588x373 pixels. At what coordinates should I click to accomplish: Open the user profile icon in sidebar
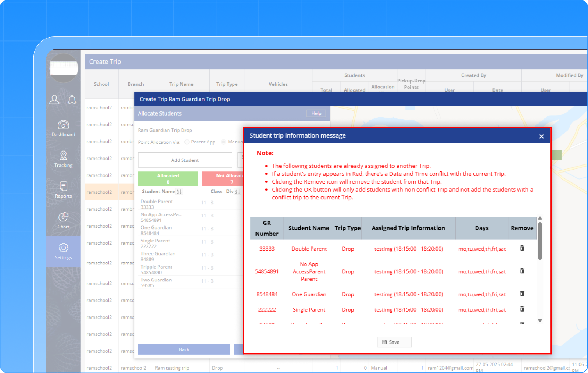54,100
